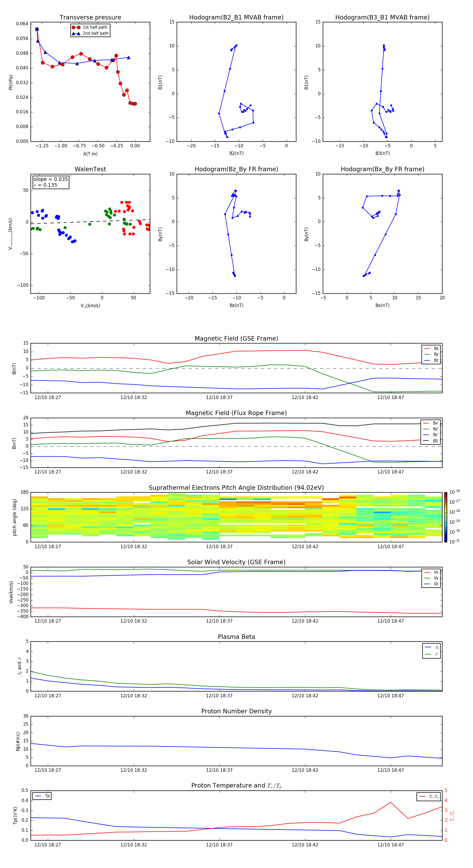Click the 'B3(nT)' x-axis label

tap(382, 154)
